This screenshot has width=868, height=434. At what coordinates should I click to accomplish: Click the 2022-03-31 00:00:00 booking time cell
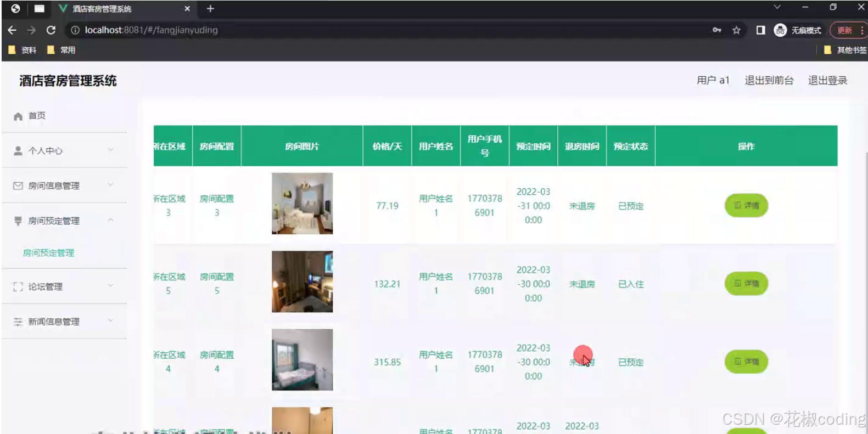(533, 206)
